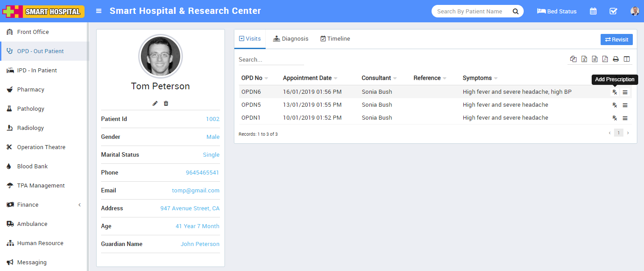This screenshot has width=644, height=271.
Task: Delete Tom Peterson's patient record
Action: 165,103
